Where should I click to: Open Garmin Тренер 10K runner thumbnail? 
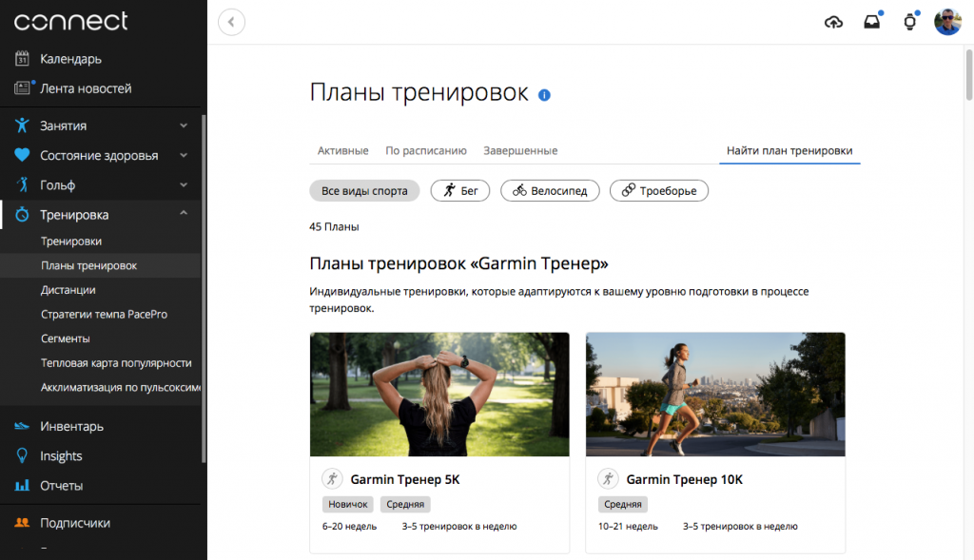pos(715,395)
